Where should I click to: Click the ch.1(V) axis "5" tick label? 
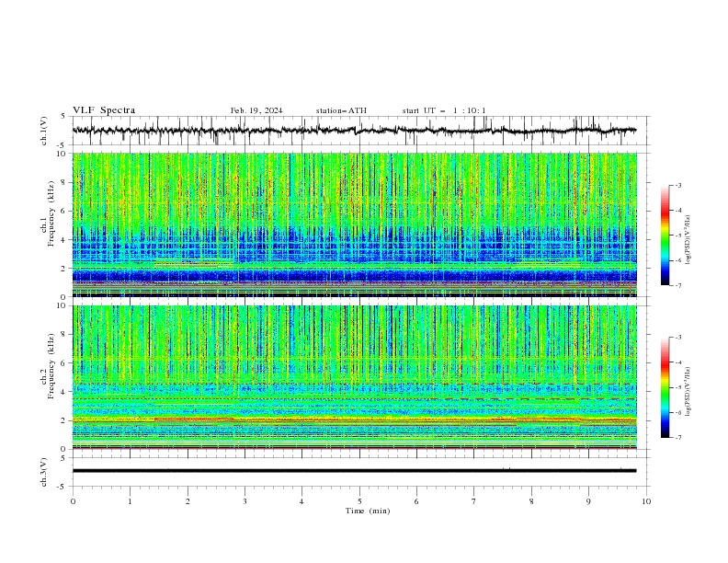pos(63,116)
